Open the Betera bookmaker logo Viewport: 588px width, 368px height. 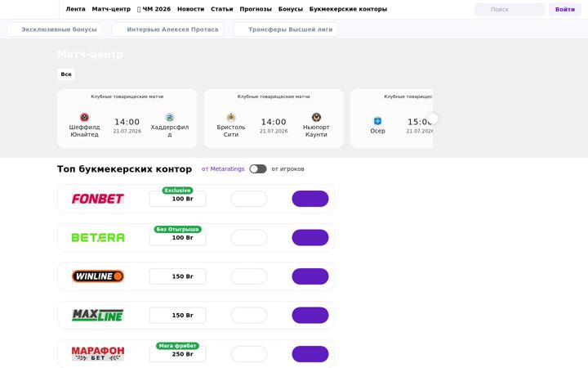tap(97, 238)
